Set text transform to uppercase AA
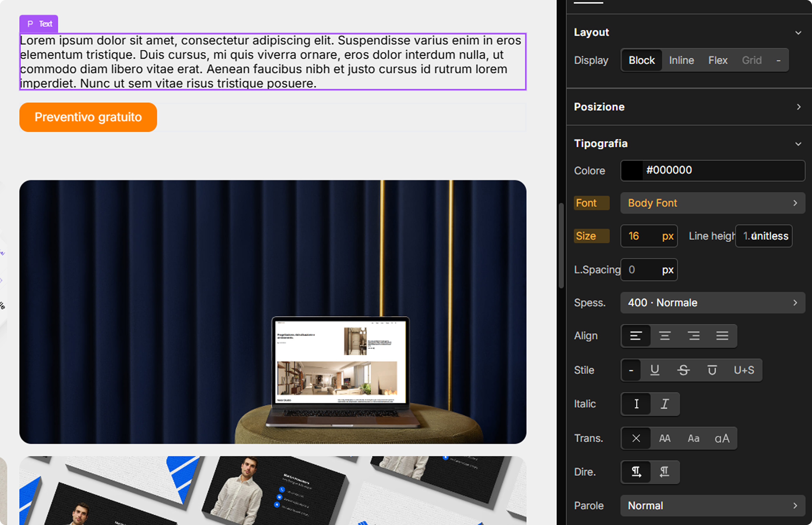Image resolution: width=812 pixels, height=525 pixels. click(x=664, y=438)
